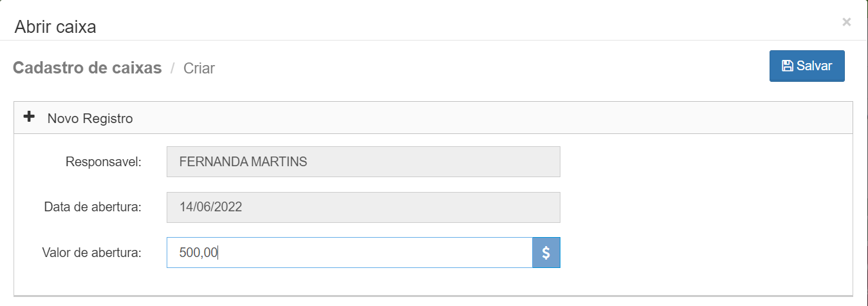Click the 500,00 value text
Screen dimensions: 868x306
199,253
